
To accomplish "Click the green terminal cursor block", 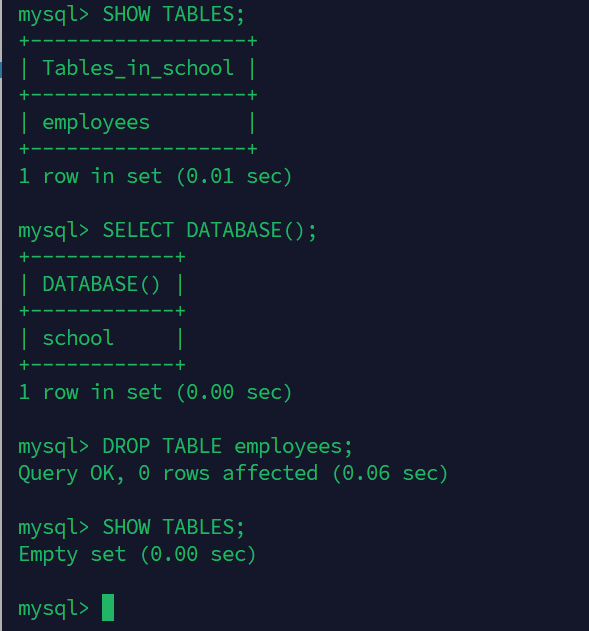I will [x=108, y=607].
